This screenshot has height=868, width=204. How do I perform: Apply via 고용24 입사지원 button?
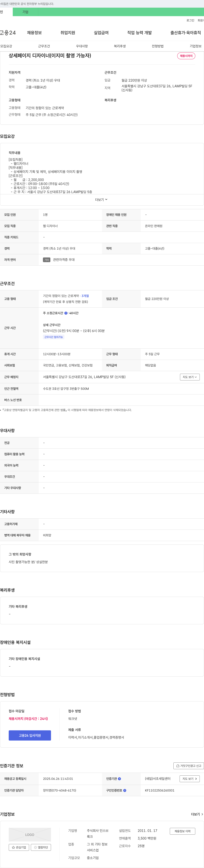[30, 736]
